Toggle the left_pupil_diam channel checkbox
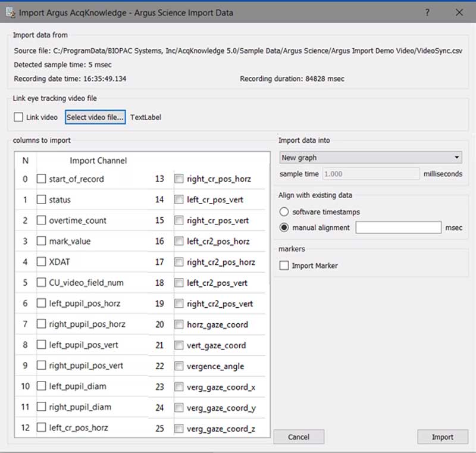 click(x=42, y=386)
